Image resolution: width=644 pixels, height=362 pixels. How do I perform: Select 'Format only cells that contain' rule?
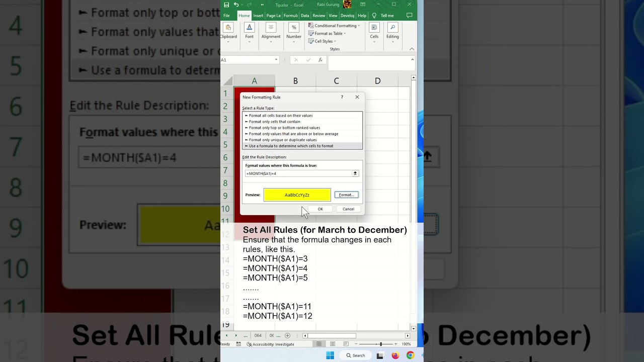click(302, 122)
